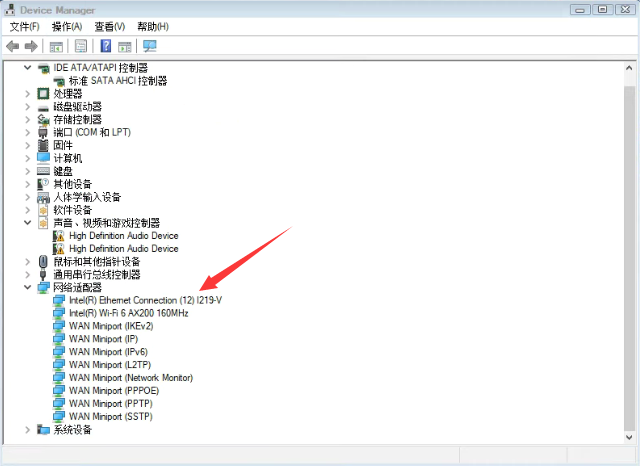The width and height of the screenshot is (640, 466).
Task: Click the Scan for hardware changes icon
Action: pos(150,46)
